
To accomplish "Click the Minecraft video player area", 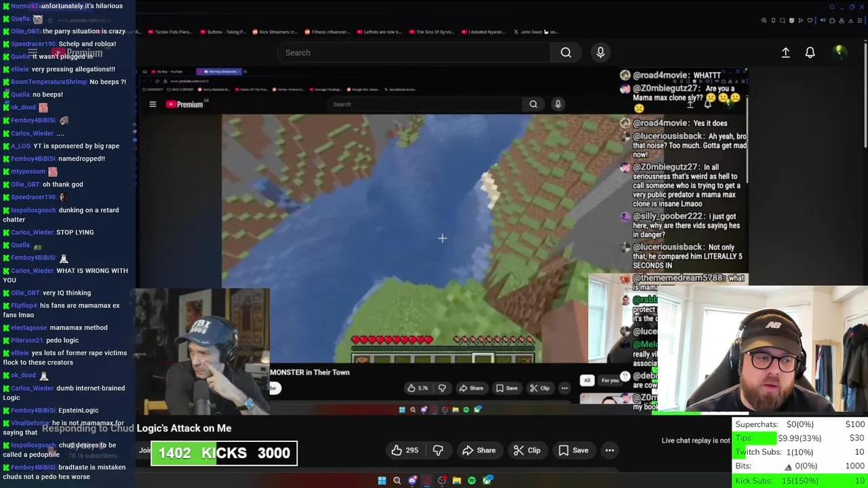I will [x=442, y=237].
